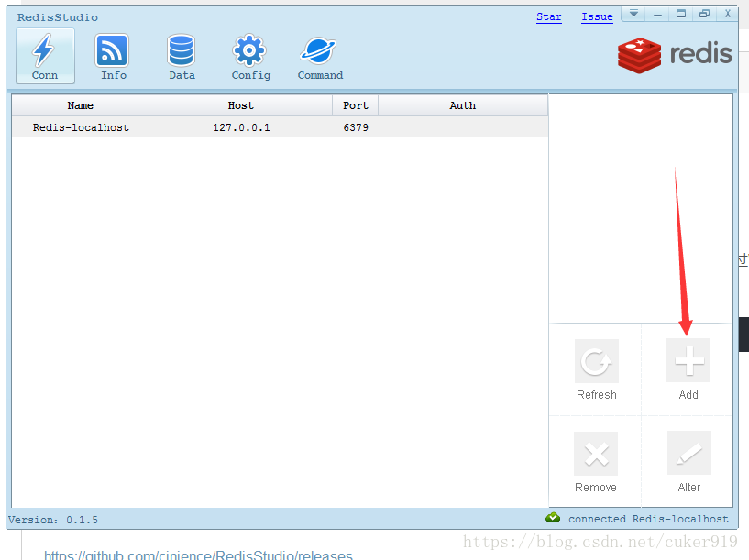Click the 127.0.0.1 host cell
The height and width of the screenshot is (560, 749).
[241, 127]
